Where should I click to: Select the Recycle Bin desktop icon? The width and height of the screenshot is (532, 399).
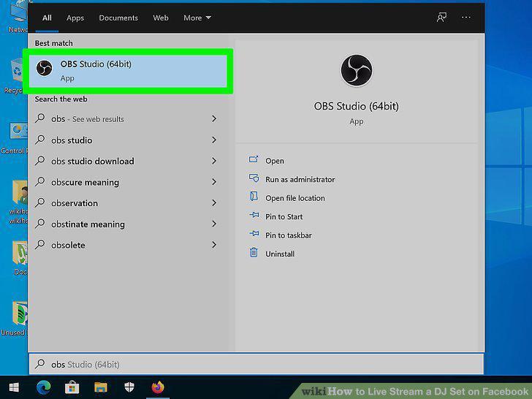click(15, 76)
